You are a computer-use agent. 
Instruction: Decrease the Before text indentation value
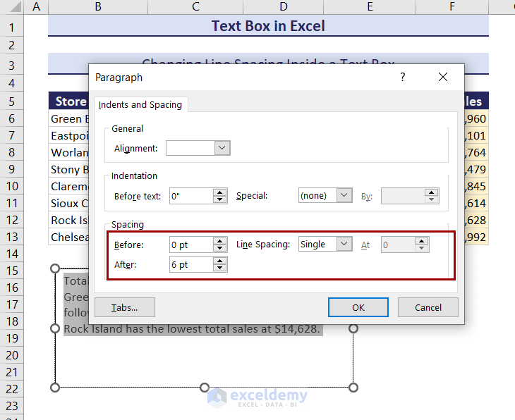tap(219, 199)
